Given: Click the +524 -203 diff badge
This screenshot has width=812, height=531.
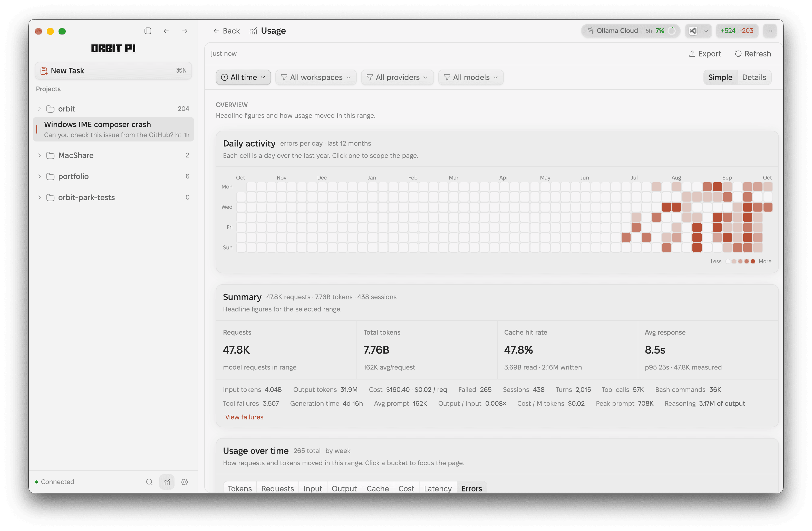Looking at the screenshot, I should click(x=737, y=31).
